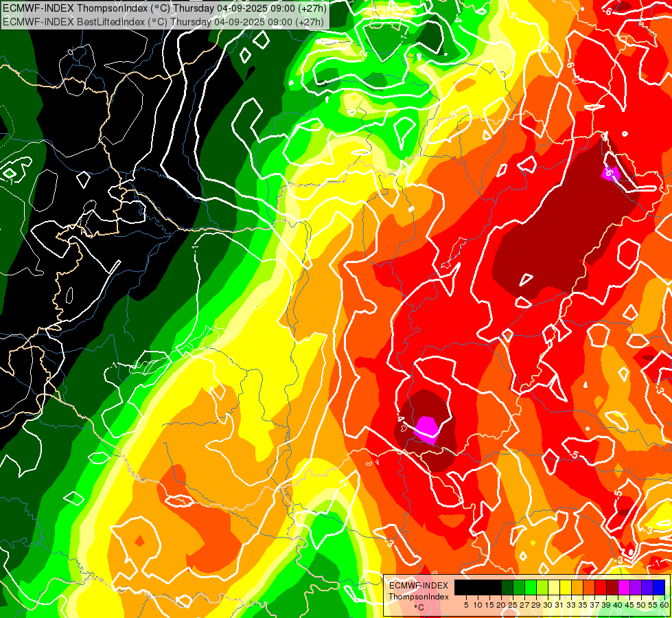Pick the medium green legend swatch for 25–27
672x618 pixels.
(x=519, y=587)
